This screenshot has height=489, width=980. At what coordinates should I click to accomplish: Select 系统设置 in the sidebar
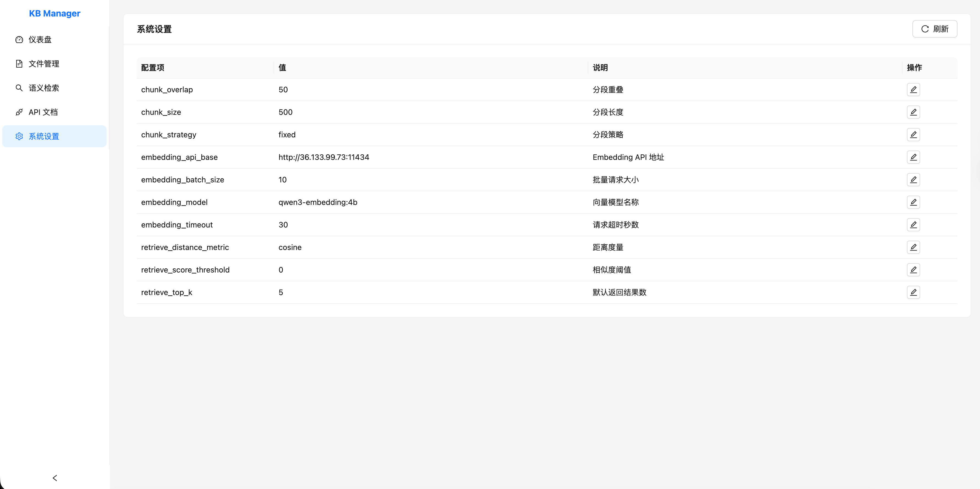(54, 136)
